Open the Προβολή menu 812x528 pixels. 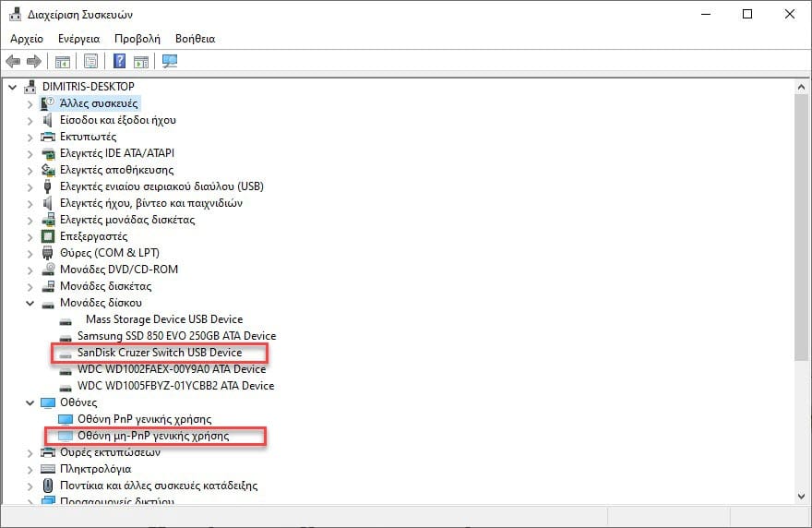pos(137,39)
